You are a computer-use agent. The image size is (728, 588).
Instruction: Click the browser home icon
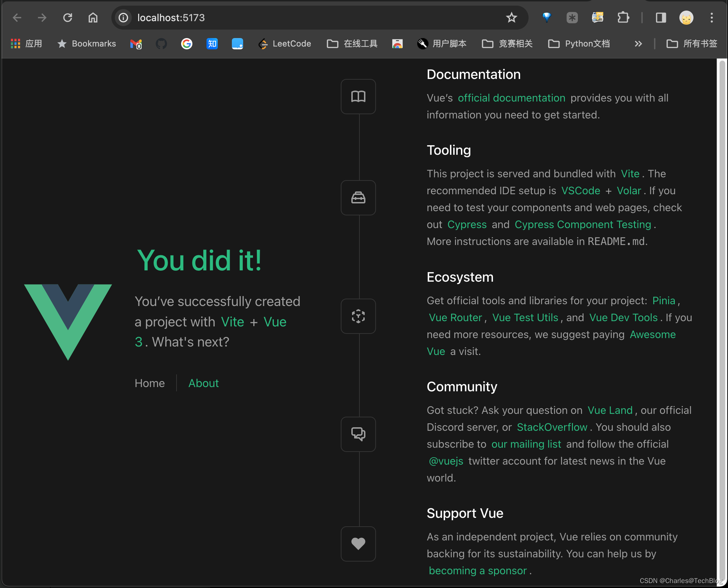93,18
